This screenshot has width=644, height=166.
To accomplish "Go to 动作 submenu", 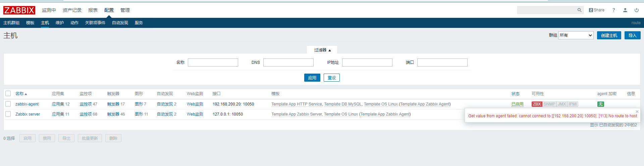I will [x=74, y=23].
